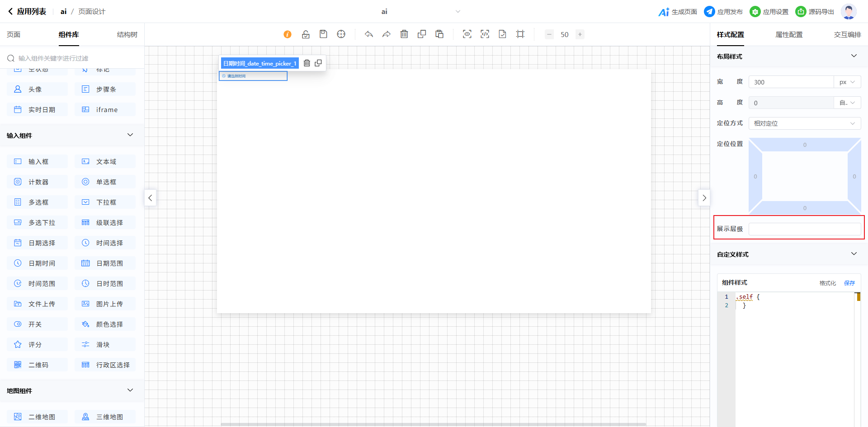Increase canvas zoom with the plus button
Image resolution: width=868 pixels, height=427 pixels.
(580, 34)
